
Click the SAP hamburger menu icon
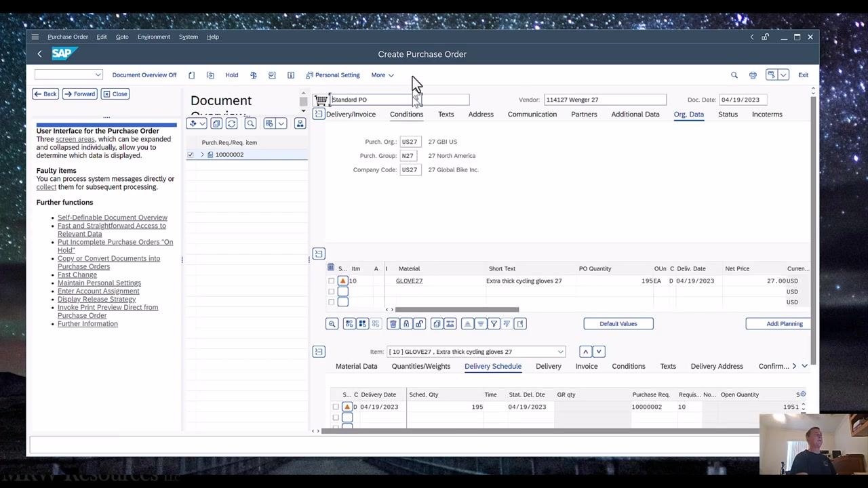(x=35, y=37)
